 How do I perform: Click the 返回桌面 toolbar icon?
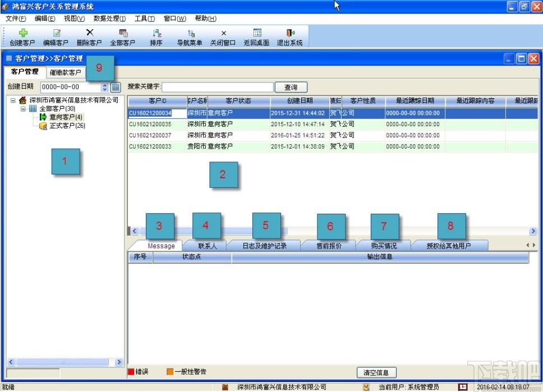coord(257,33)
